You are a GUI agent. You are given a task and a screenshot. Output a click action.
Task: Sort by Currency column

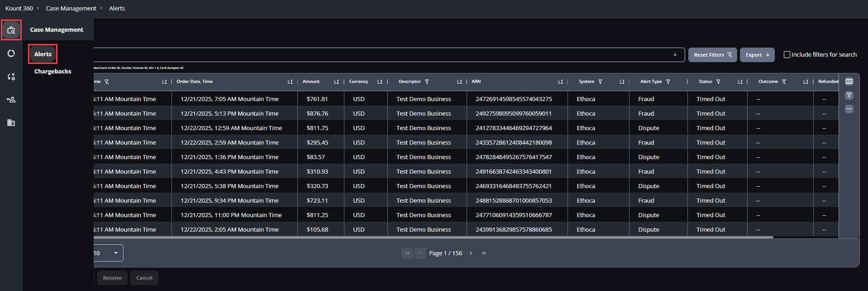380,82
